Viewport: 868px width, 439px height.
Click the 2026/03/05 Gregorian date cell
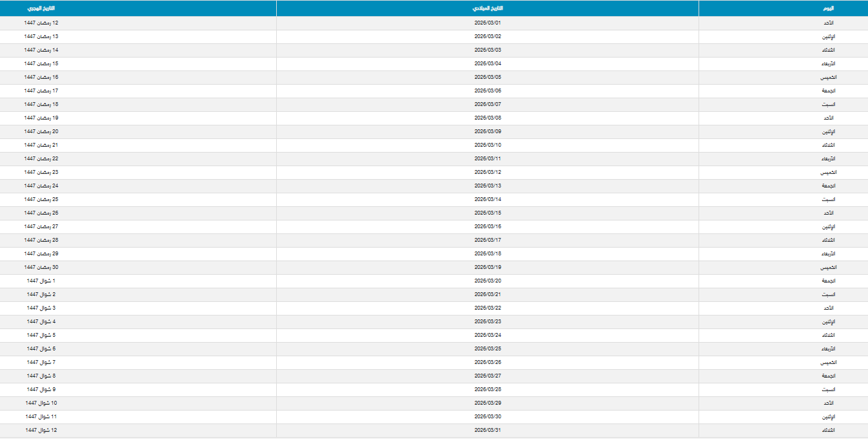click(x=488, y=77)
